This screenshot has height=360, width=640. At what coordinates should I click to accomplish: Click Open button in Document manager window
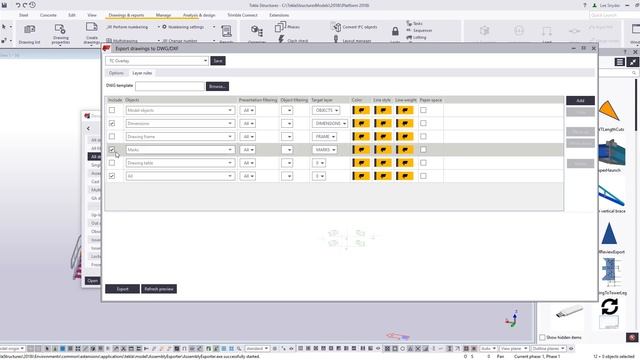coord(93,281)
